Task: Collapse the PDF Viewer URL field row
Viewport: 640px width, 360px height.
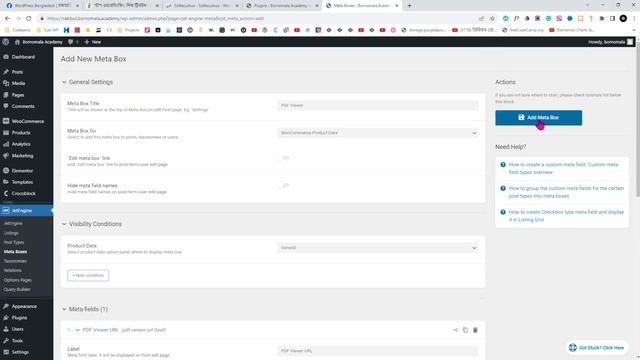Action: [78, 330]
